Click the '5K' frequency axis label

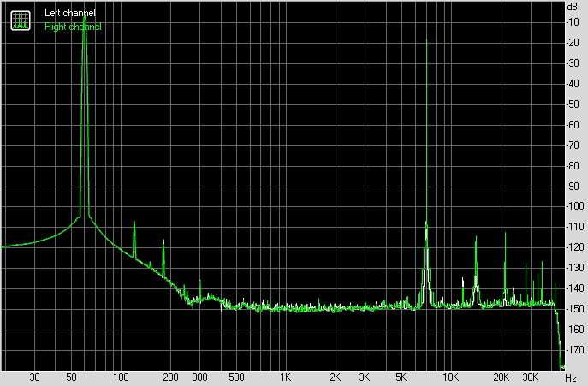pos(401,377)
